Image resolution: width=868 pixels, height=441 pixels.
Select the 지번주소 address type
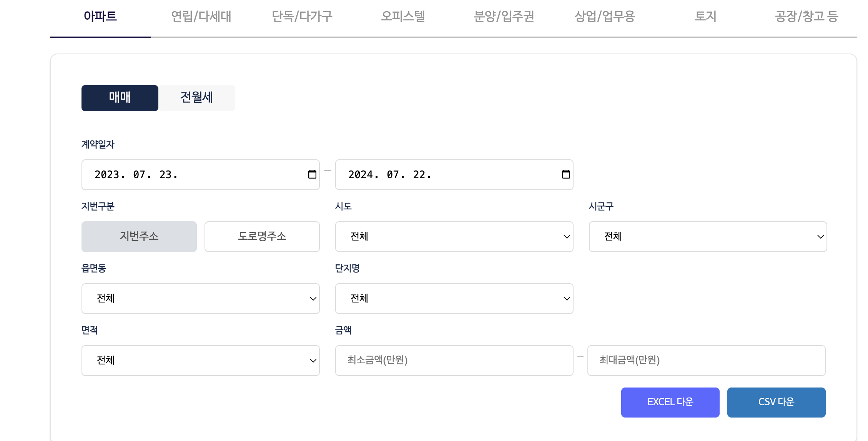139,237
